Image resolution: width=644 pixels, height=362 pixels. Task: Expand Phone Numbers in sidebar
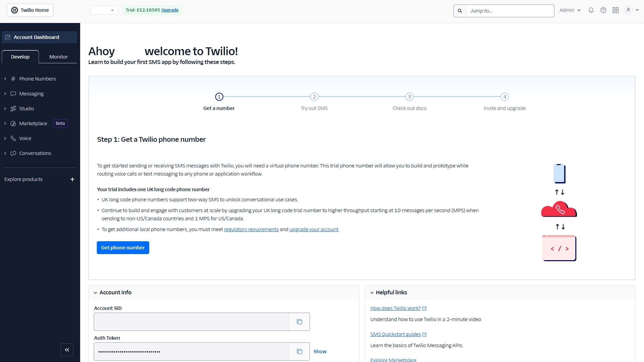pyautogui.click(x=37, y=79)
